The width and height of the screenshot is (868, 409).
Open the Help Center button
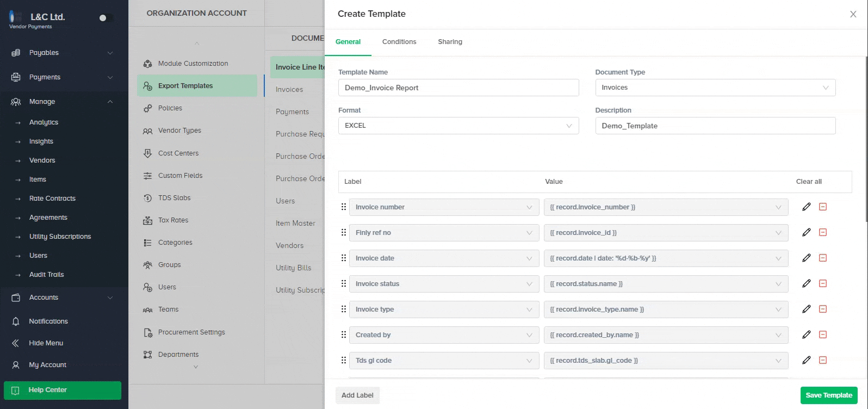[63, 390]
